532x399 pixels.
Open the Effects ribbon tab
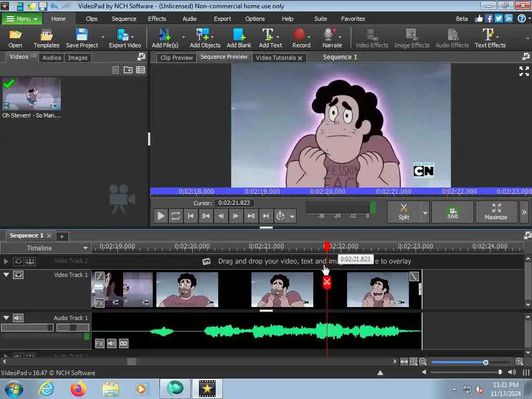click(157, 19)
